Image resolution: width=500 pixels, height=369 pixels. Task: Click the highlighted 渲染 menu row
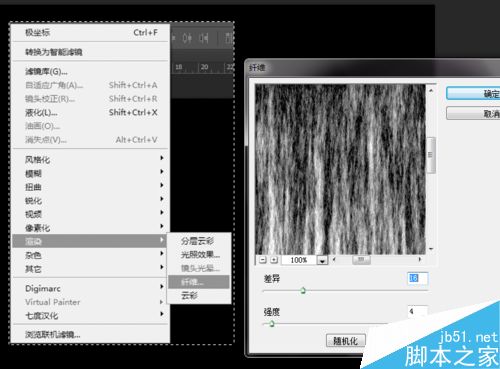pyautogui.click(x=89, y=241)
